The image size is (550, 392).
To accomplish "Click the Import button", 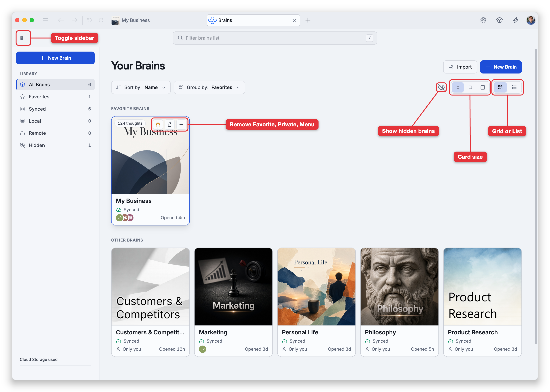I will [x=460, y=67].
